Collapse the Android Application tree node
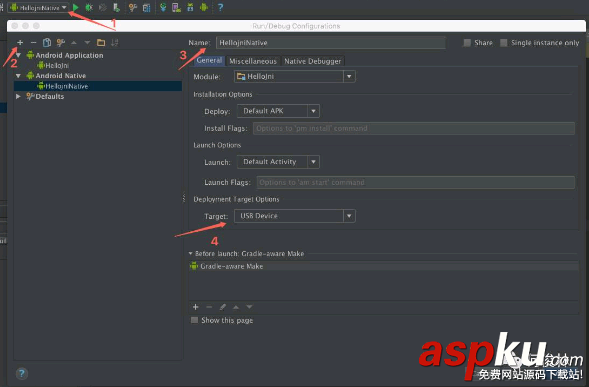Viewport: 589px width, 387px height. click(18, 55)
